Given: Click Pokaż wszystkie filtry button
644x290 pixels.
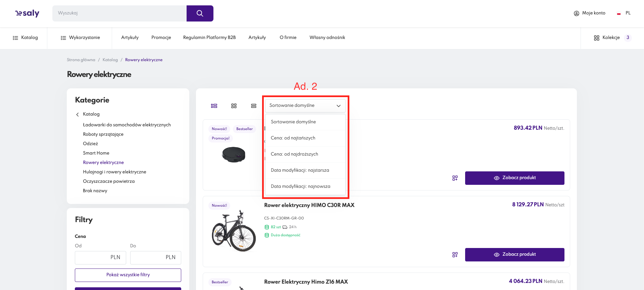Looking at the screenshot, I should pyautogui.click(x=128, y=275).
